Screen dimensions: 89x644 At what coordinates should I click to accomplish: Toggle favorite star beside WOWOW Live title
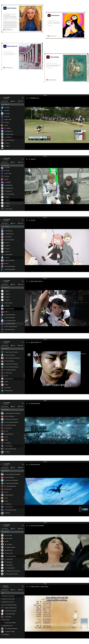(29, 98)
